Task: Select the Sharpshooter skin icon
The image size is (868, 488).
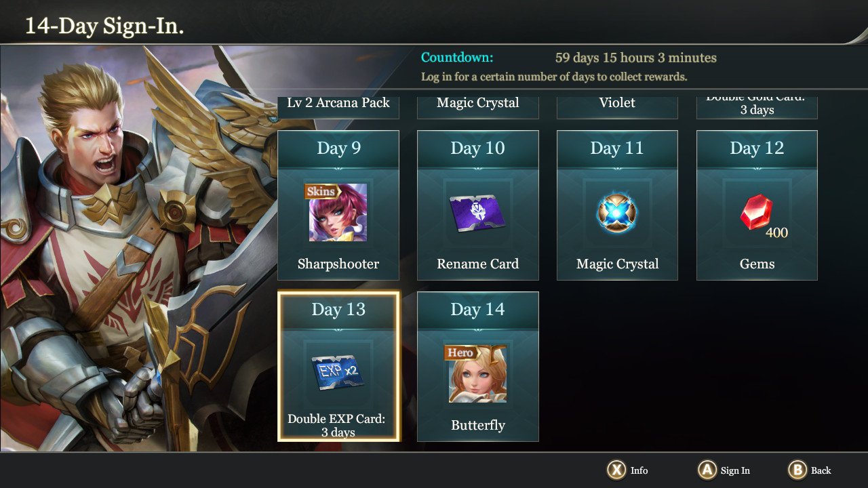Action: point(338,212)
